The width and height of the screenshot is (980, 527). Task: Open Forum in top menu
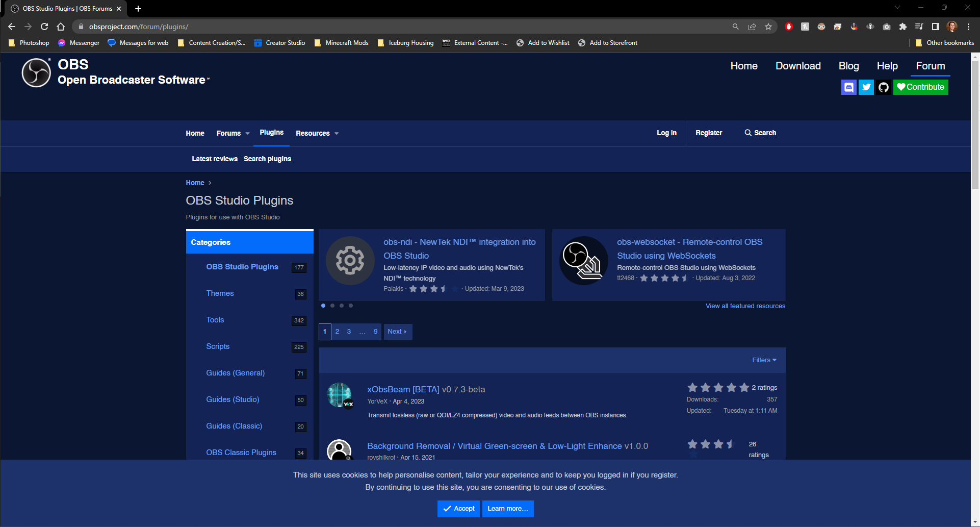point(931,66)
